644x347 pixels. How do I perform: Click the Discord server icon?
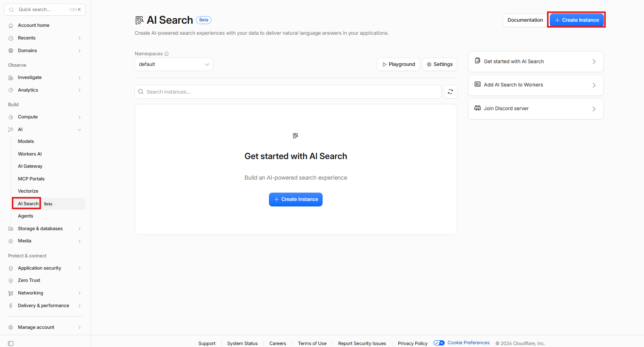tap(477, 108)
